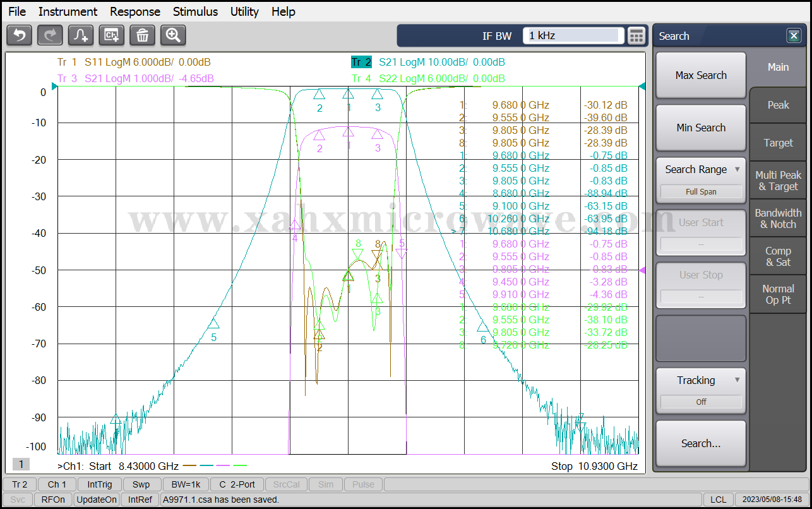812x509 pixels.
Task: Select the Target tab
Action: pos(778,143)
